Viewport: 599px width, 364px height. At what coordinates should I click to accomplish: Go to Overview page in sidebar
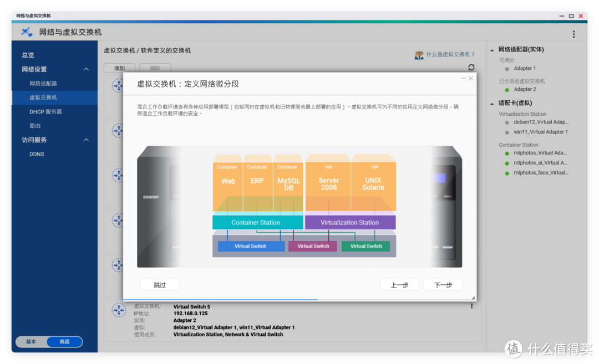[28, 55]
